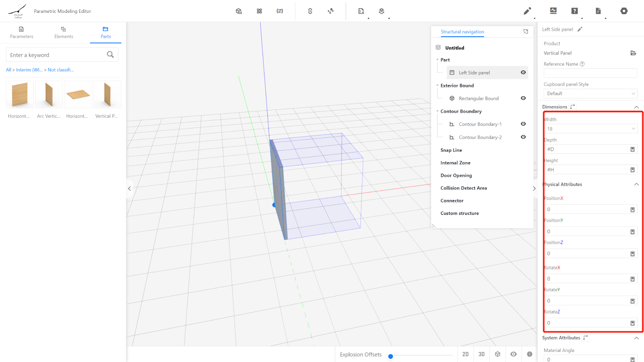The height and width of the screenshot is (362, 644).
Task: Toggle visibility of Rectangular Bound
Action: (x=523, y=98)
